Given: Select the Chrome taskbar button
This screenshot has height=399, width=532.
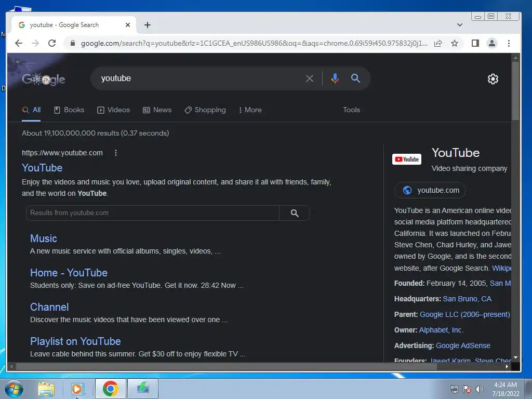Looking at the screenshot, I should (110, 389).
